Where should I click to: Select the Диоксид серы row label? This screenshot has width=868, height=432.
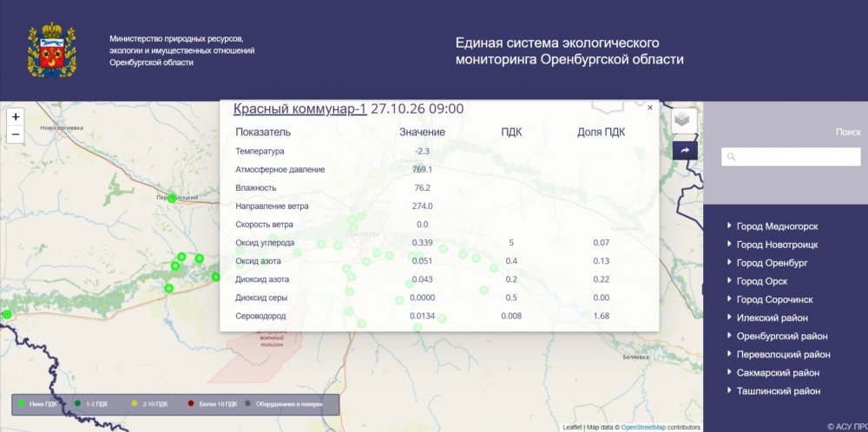point(261,297)
